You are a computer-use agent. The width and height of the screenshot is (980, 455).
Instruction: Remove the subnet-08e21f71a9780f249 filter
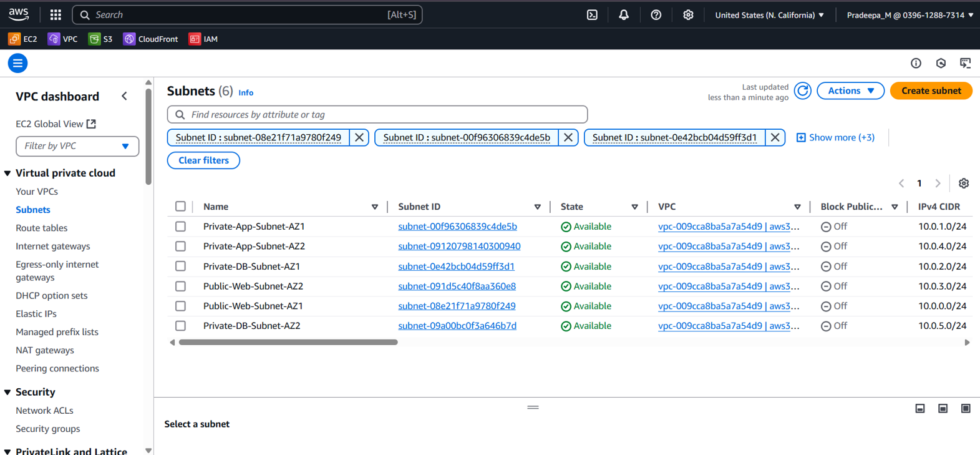tap(359, 137)
